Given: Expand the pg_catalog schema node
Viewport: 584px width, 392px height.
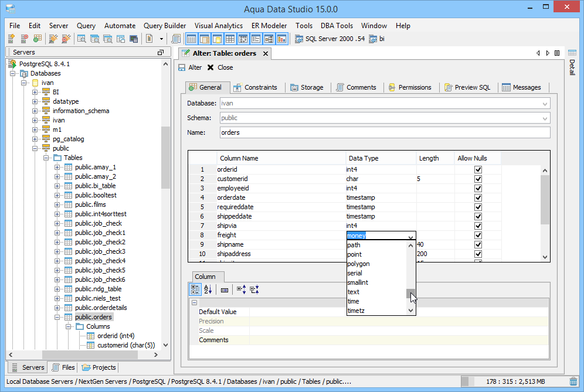Looking at the screenshot, I should [x=35, y=139].
